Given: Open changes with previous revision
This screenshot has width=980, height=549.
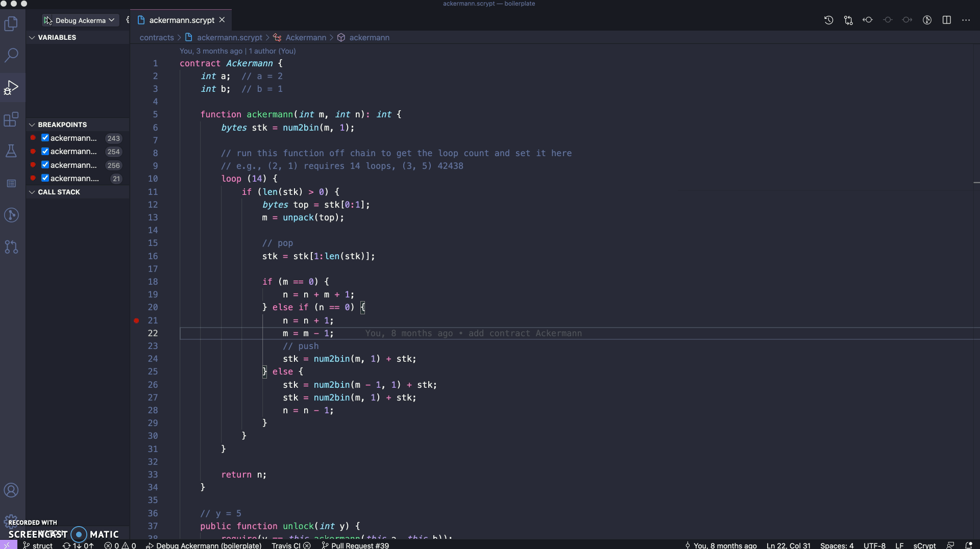Looking at the screenshot, I should [868, 20].
